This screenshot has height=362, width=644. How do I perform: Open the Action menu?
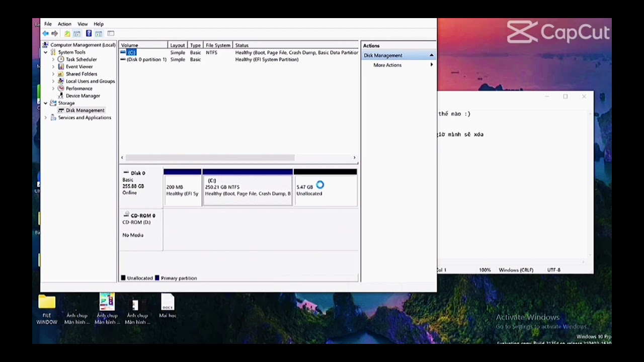click(x=64, y=24)
